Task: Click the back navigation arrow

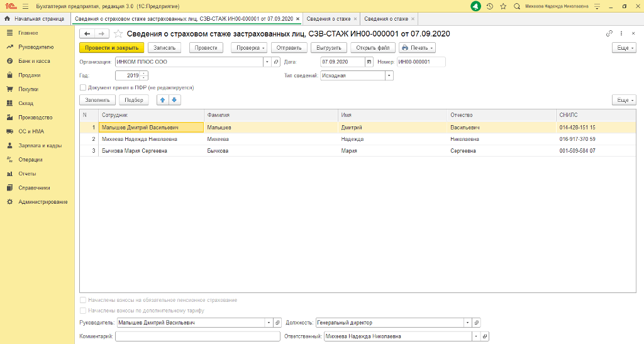Action: pyautogui.click(x=87, y=33)
